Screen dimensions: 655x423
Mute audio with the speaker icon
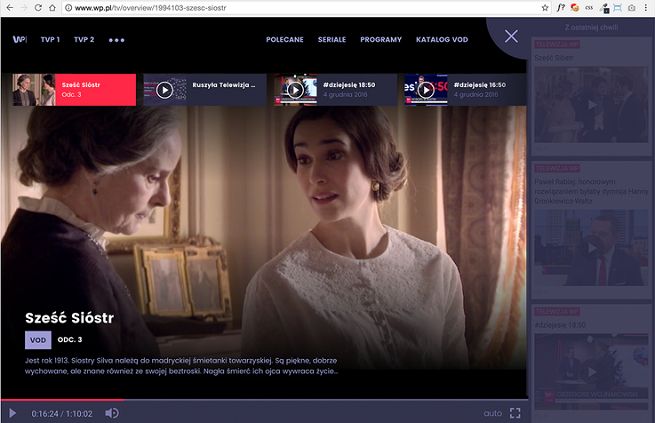112,413
